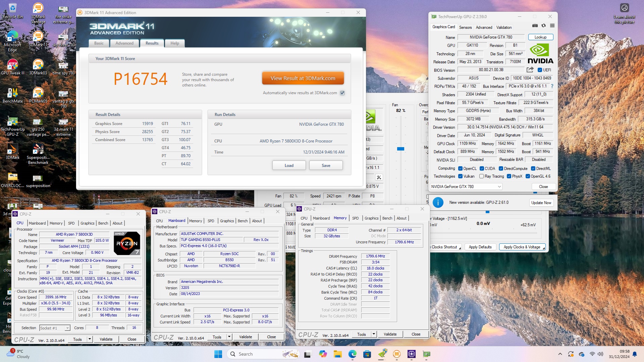Expand Tools dropdown arrow in CPU-Z Memory window

coord(374,334)
